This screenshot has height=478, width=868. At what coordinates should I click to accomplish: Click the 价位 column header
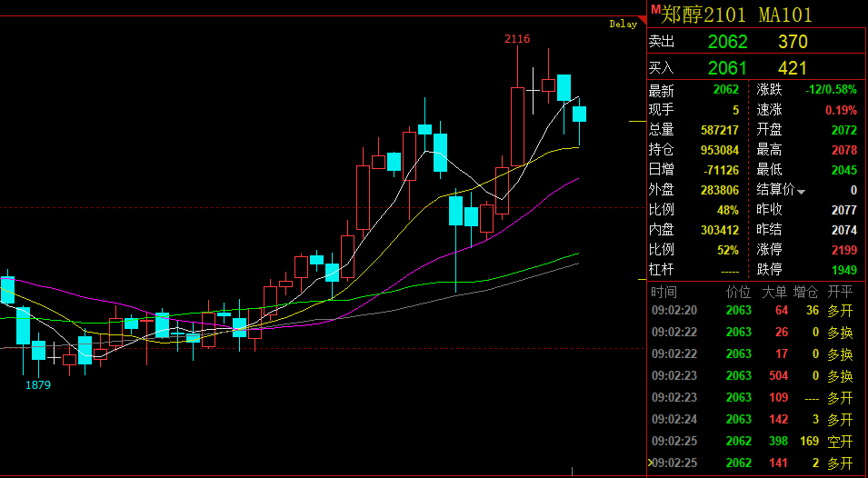pos(738,292)
